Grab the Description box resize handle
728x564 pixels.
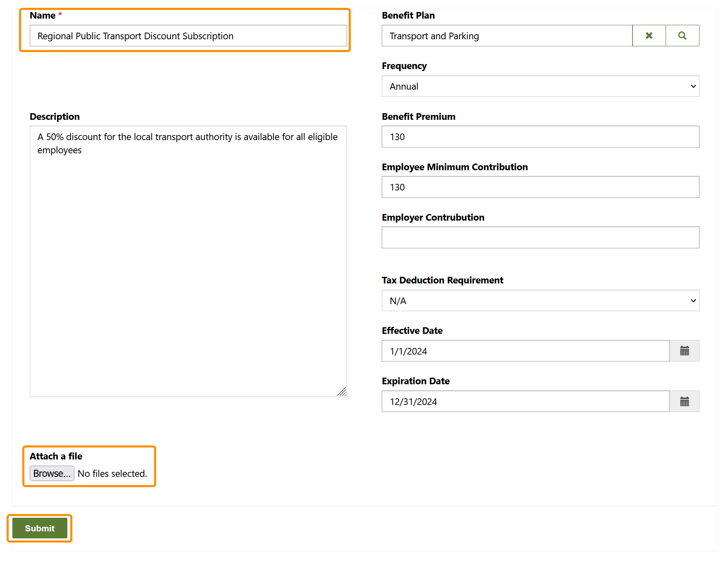[342, 392]
